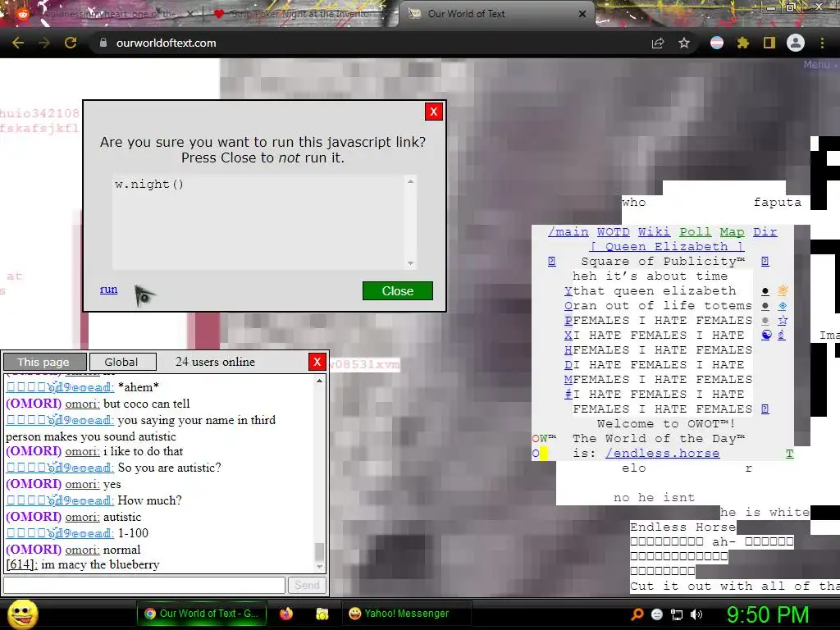Image resolution: width=840 pixels, height=630 pixels.
Task: Click the browser forward arrow
Action: (x=44, y=43)
